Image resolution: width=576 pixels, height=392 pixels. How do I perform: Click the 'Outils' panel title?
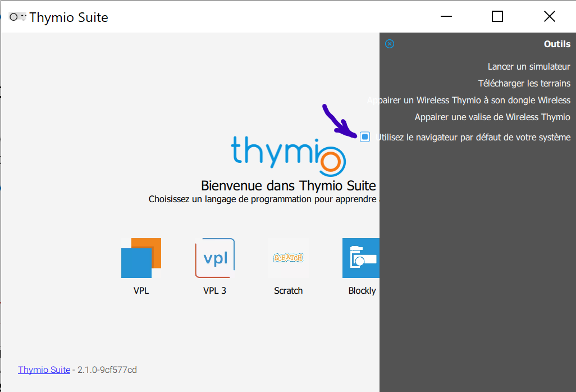click(x=557, y=44)
